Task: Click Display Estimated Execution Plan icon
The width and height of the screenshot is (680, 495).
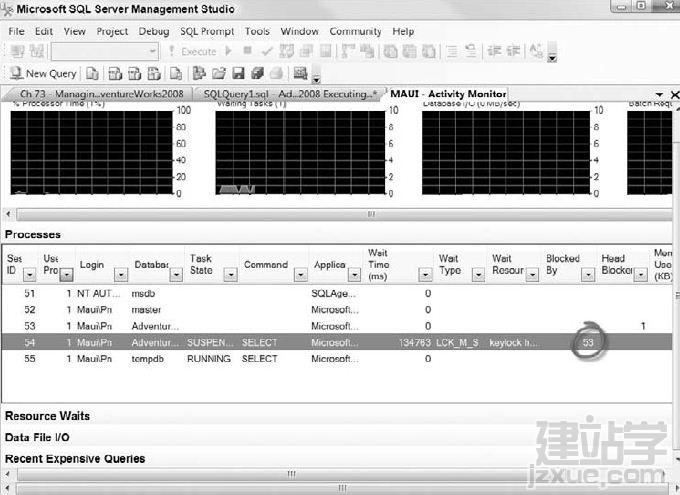Action: point(286,51)
